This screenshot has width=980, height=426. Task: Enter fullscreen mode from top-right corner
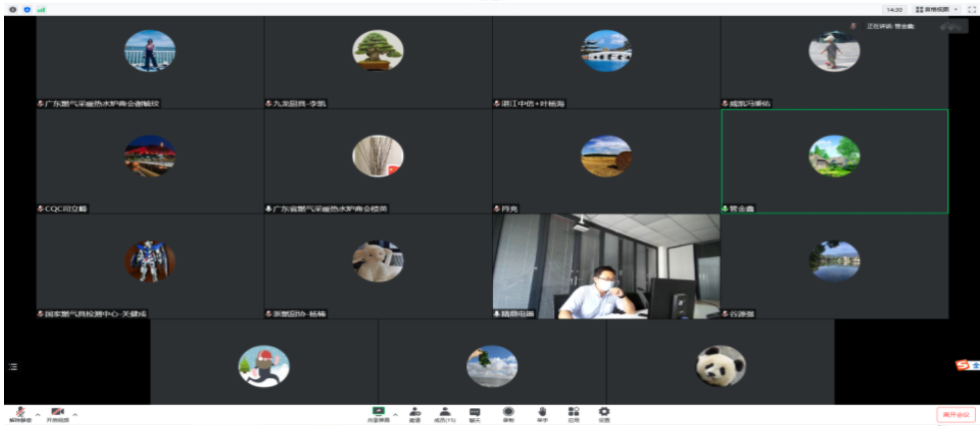[x=971, y=9]
